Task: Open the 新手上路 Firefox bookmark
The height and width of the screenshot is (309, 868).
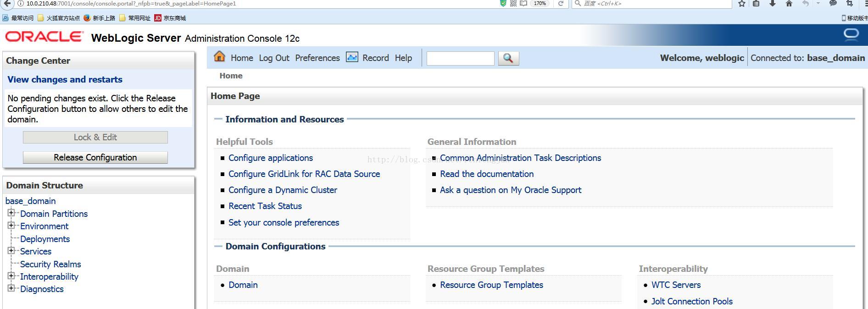Action: 100,18
